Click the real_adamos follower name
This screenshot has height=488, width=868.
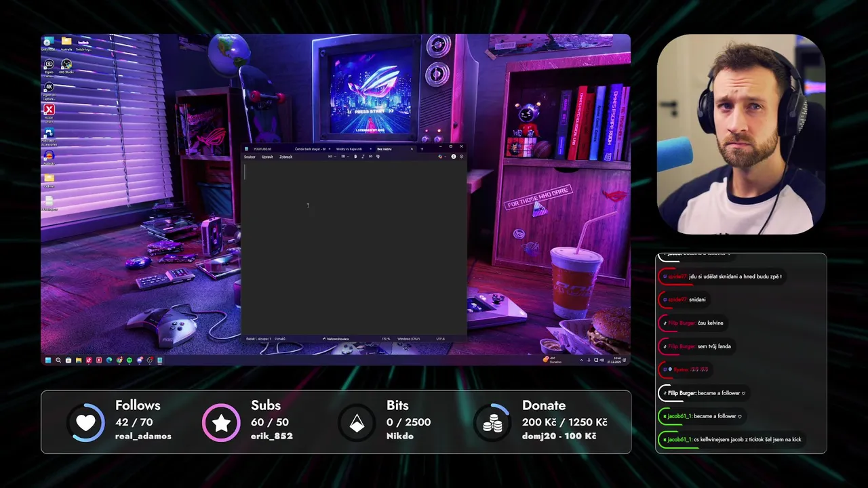tap(143, 436)
